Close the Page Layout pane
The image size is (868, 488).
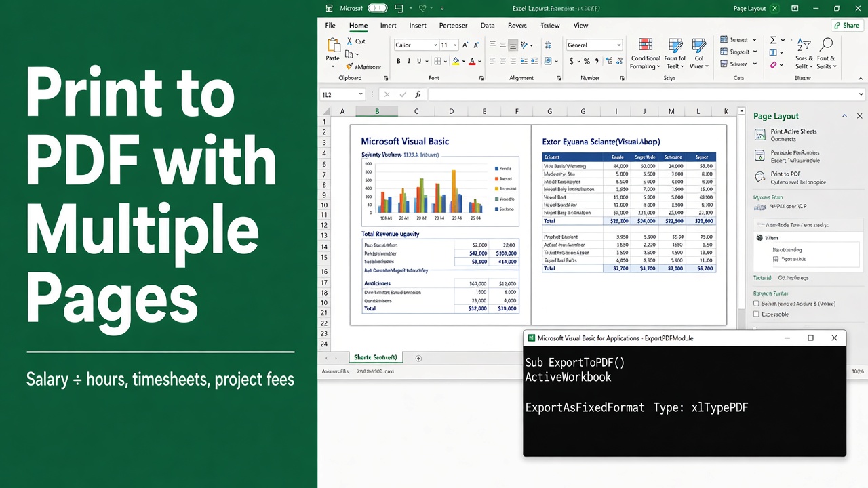click(x=860, y=116)
